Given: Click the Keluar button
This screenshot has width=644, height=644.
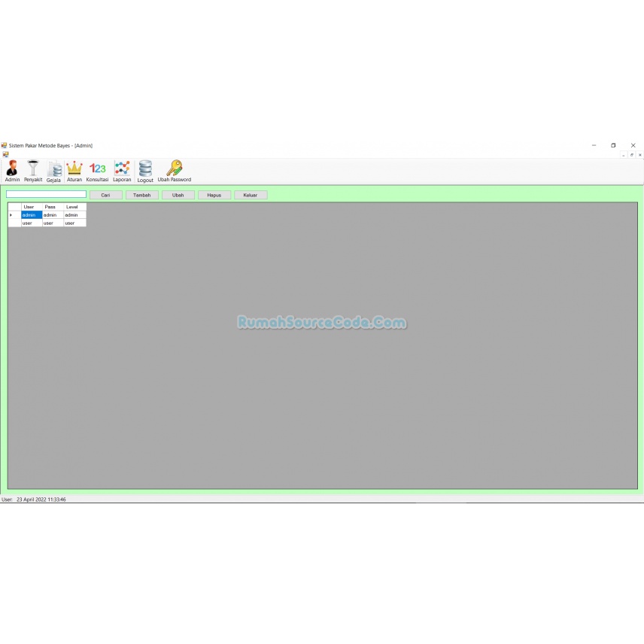Looking at the screenshot, I should point(251,195).
